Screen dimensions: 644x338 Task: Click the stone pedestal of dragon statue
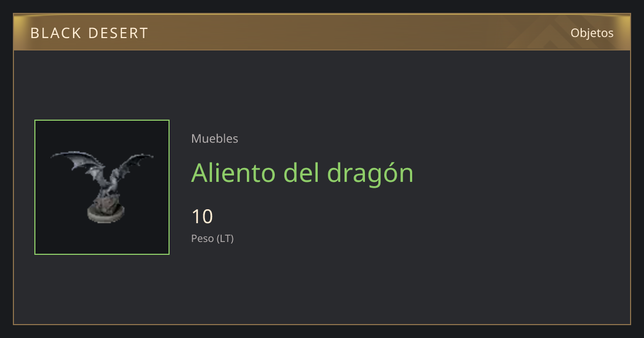pyautogui.click(x=107, y=213)
